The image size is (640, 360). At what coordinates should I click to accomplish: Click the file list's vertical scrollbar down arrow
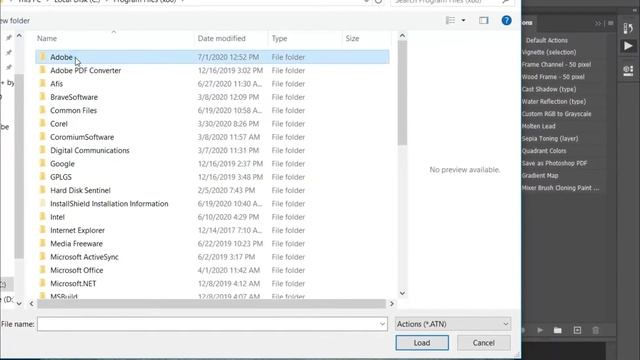point(402,293)
